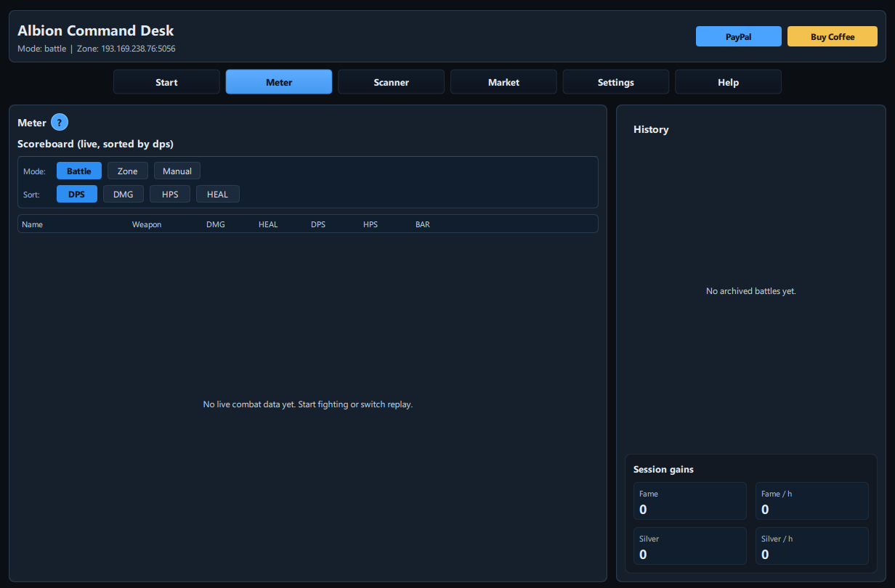The height and width of the screenshot is (588, 895).
Task: Switch to the Start tab
Action: tap(166, 81)
